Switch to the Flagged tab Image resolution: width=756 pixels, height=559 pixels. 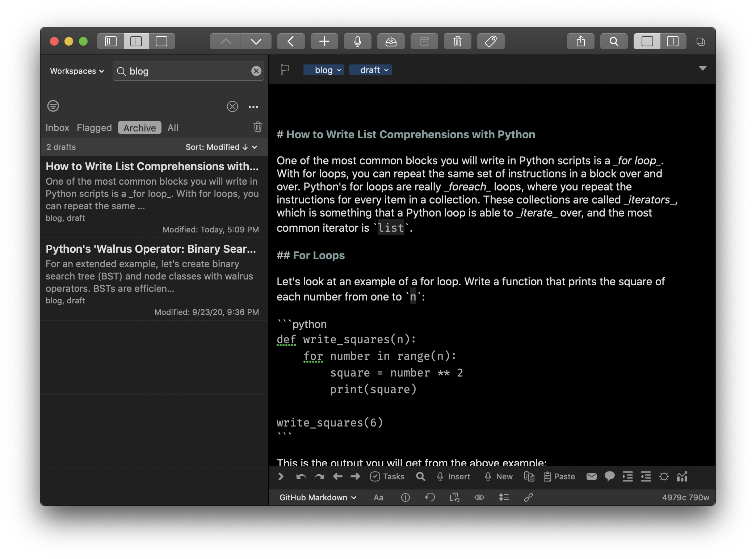pos(94,128)
